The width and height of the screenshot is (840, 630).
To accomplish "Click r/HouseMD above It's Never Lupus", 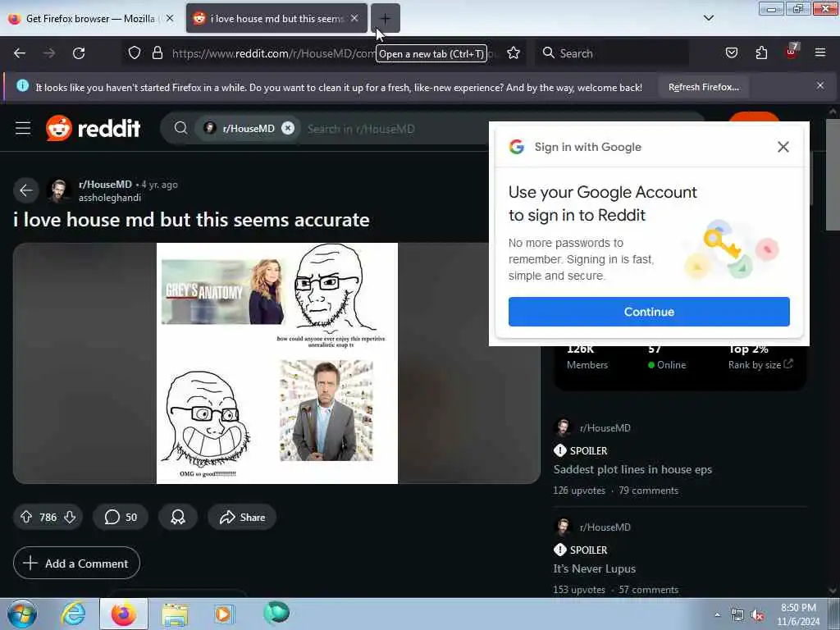I will (x=605, y=527).
